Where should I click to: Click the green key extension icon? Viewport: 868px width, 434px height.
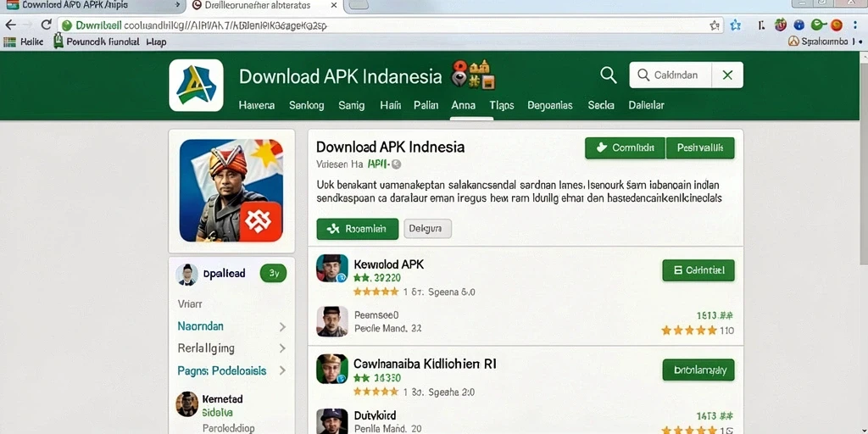click(x=818, y=25)
